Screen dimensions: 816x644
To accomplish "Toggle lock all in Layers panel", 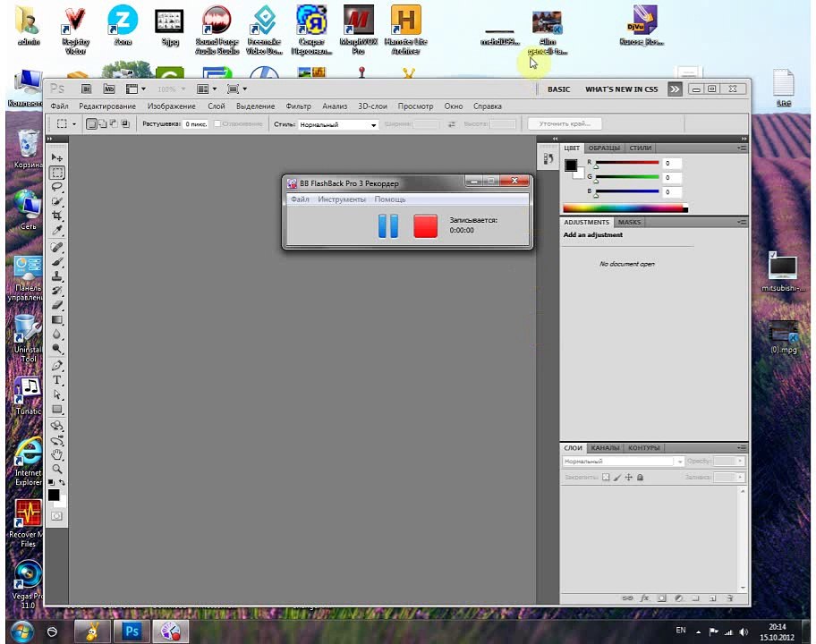I will coord(640,477).
